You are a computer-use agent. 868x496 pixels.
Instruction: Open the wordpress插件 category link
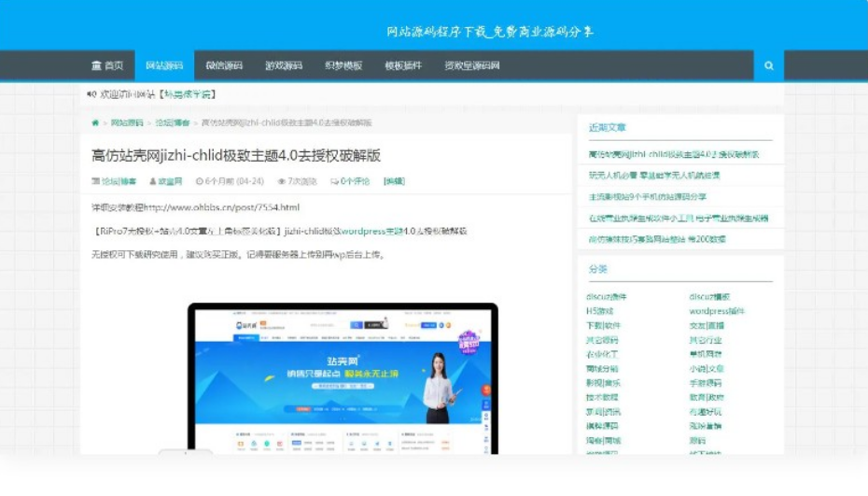click(717, 311)
